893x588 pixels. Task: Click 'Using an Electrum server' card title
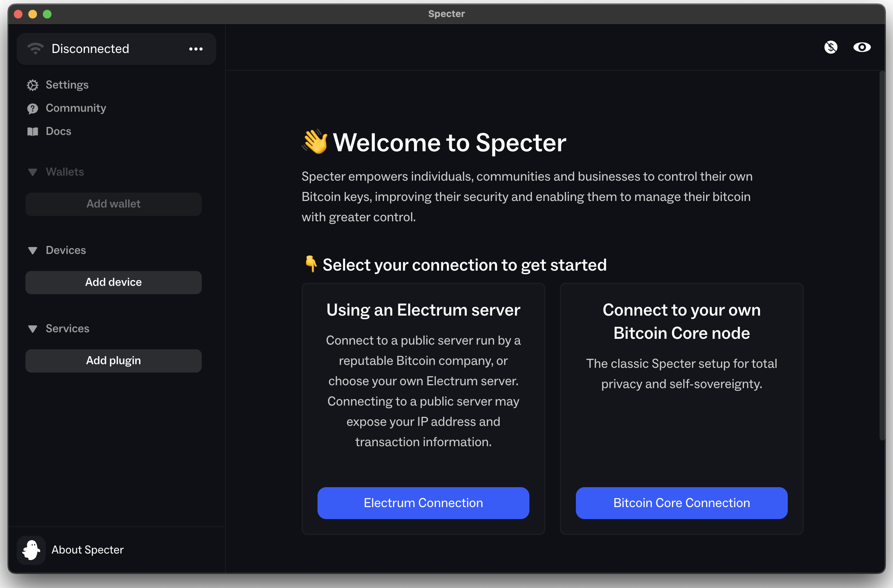coord(423,310)
